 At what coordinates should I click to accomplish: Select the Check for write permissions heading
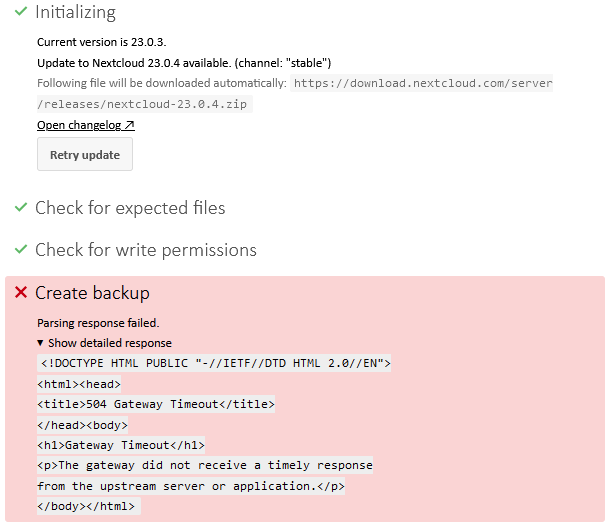pos(146,250)
